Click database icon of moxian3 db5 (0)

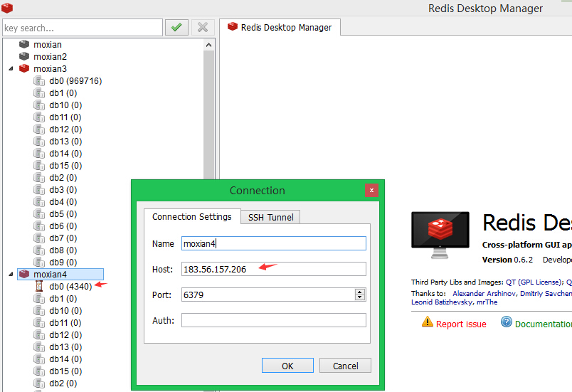(39, 214)
